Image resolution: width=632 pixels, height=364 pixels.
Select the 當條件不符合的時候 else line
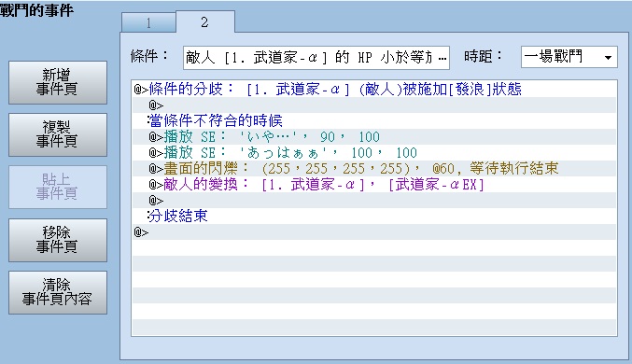click(x=374, y=121)
